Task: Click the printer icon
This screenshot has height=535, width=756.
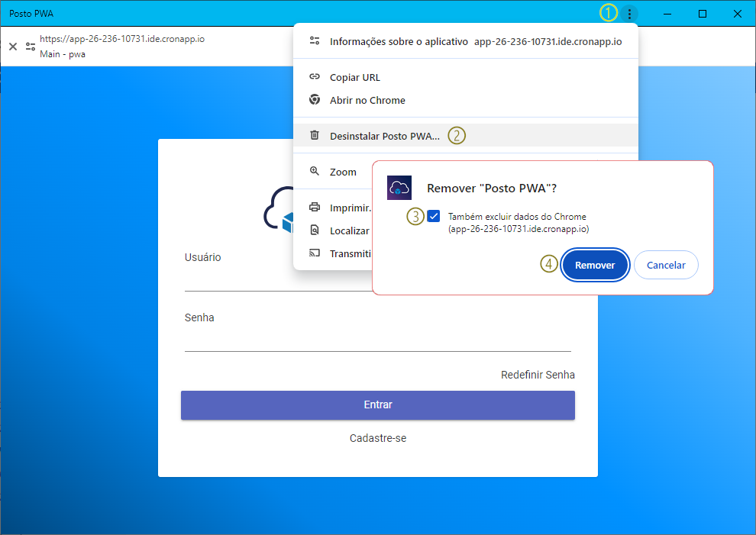Action: pos(315,207)
